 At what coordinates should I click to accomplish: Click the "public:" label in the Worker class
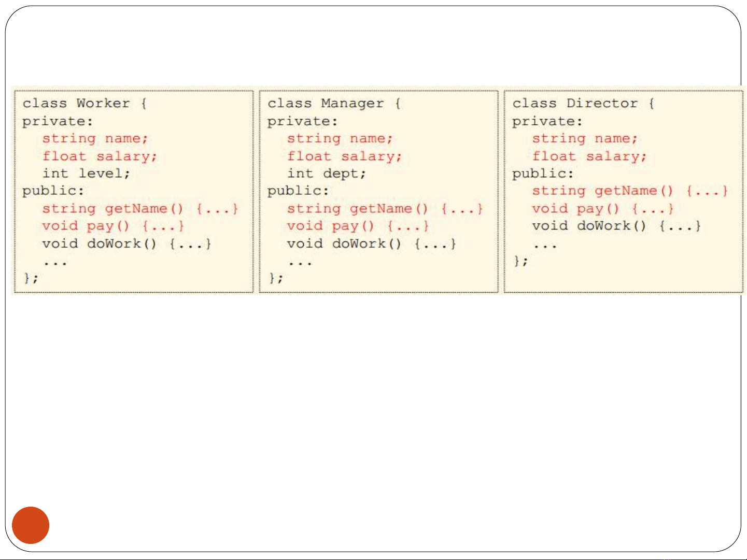pos(53,191)
